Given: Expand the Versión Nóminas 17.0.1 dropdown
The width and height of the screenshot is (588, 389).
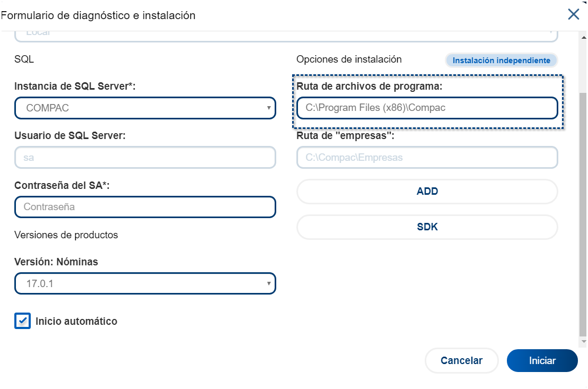Looking at the screenshot, I should [x=145, y=284].
